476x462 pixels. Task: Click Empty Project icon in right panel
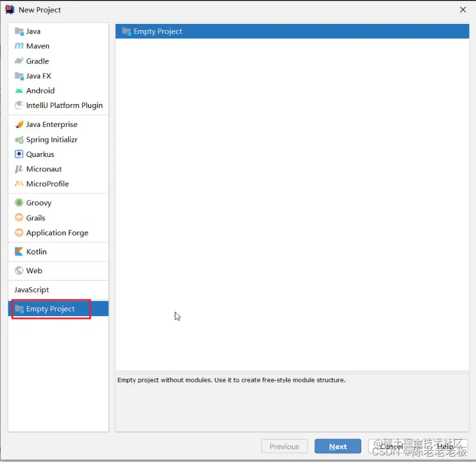point(126,31)
